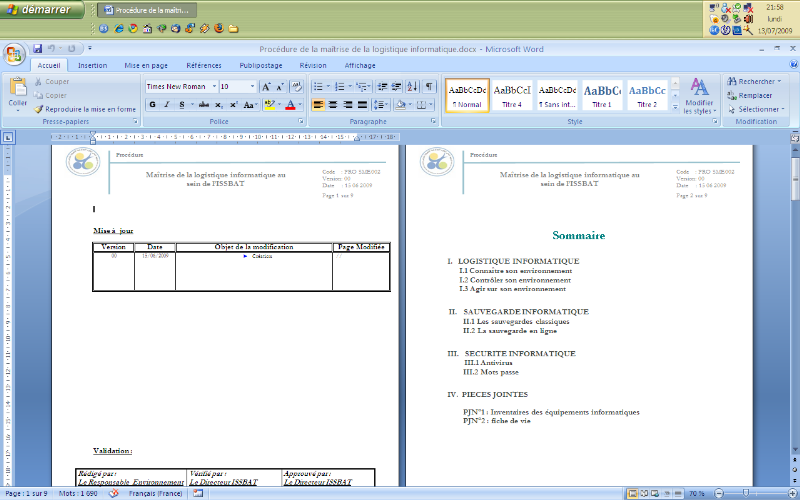Click the Remplacer button

[755, 95]
